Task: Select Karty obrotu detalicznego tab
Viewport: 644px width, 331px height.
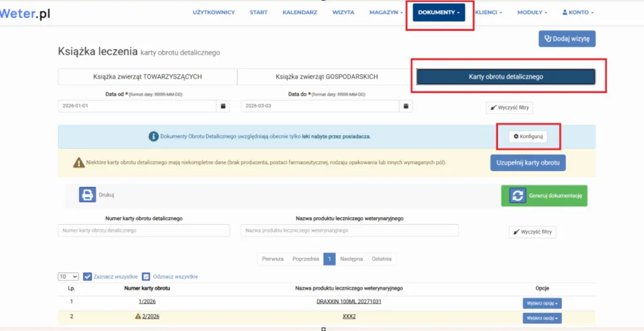Action: click(x=506, y=77)
